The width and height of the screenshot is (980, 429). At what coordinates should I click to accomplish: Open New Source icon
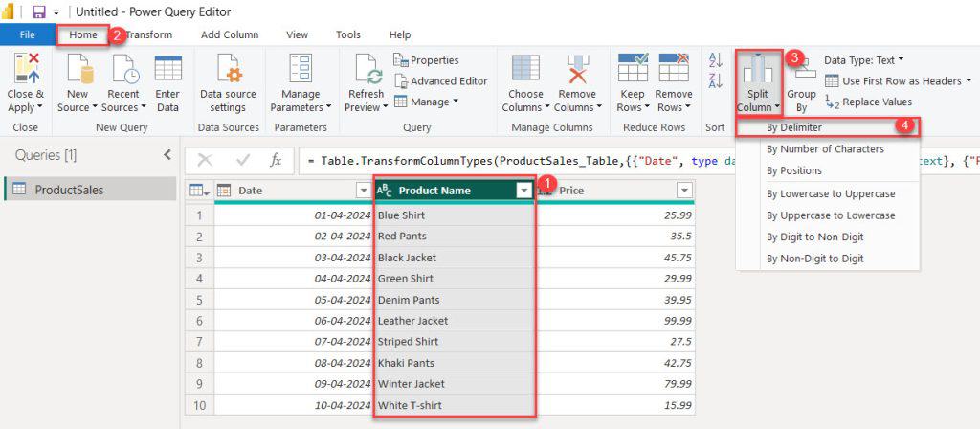coord(78,68)
